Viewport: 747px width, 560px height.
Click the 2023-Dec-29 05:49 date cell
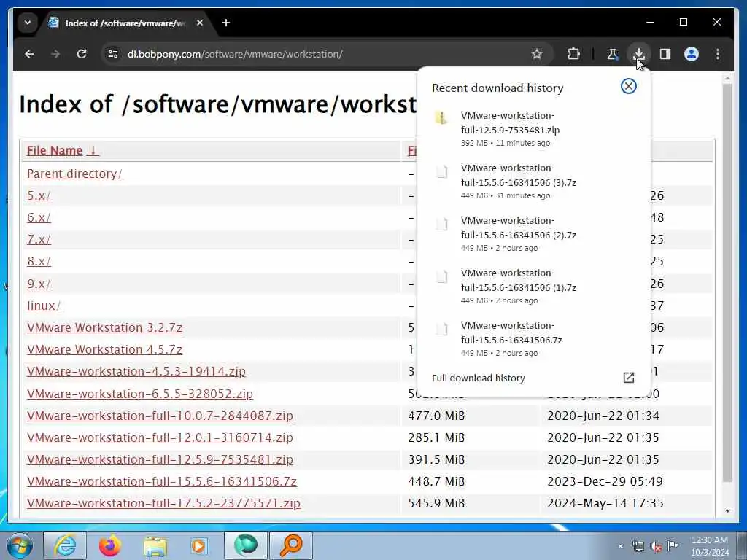[x=605, y=481]
